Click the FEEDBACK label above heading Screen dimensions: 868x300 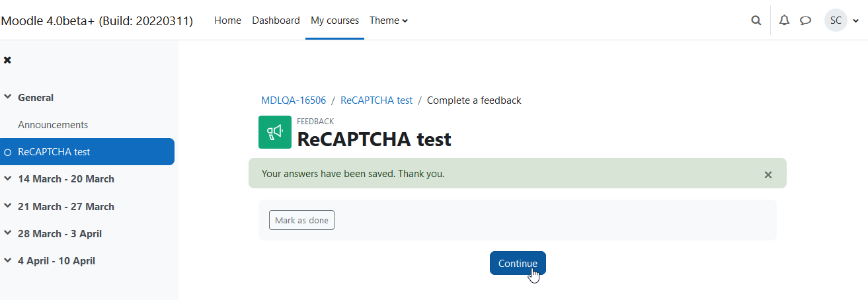point(315,122)
